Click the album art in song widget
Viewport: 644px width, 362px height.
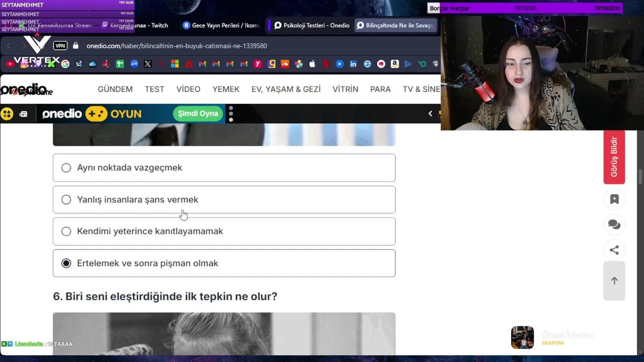click(x=522, y=337)
